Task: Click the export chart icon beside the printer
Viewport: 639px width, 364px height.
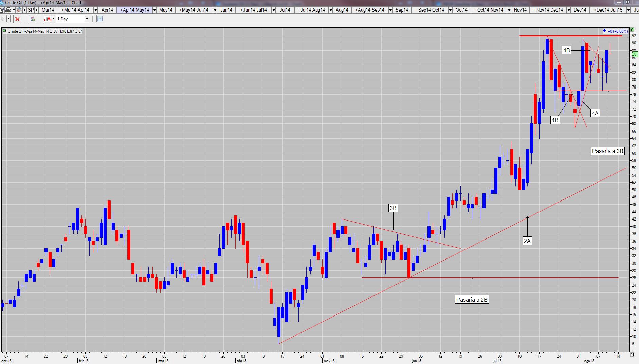Action: (x=2, y=10)
